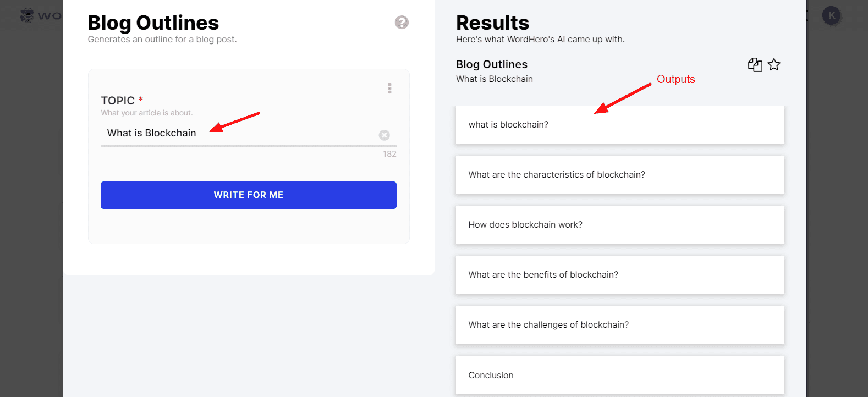This screenshot has height=397, width=868.
Task: Copy results using the copy icon
Action: 755,65
